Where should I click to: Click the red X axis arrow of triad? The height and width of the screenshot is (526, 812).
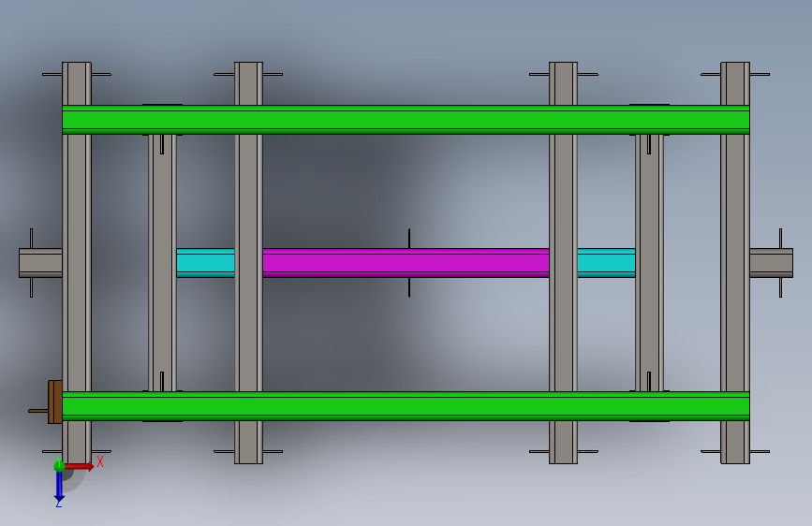point(81,466)
